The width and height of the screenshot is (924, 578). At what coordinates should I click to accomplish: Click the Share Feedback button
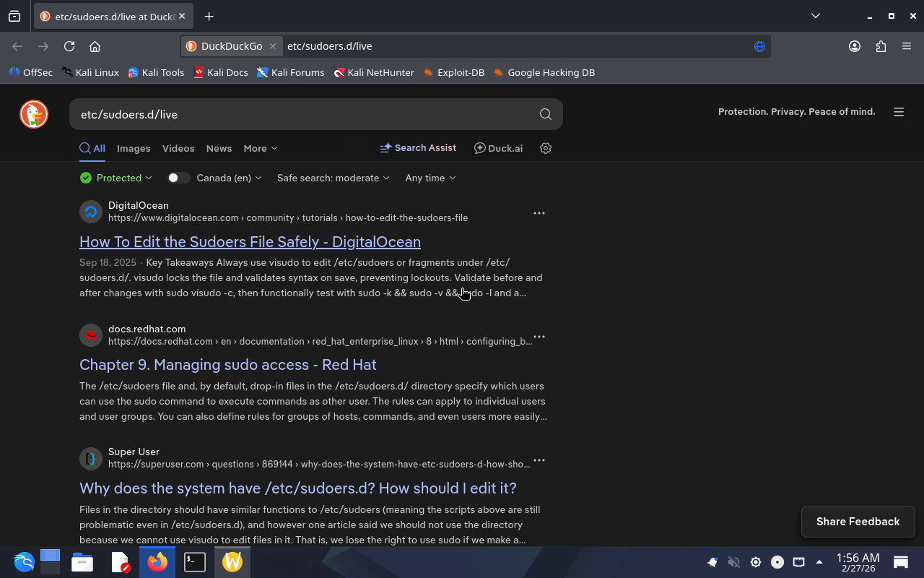[858, 522]
